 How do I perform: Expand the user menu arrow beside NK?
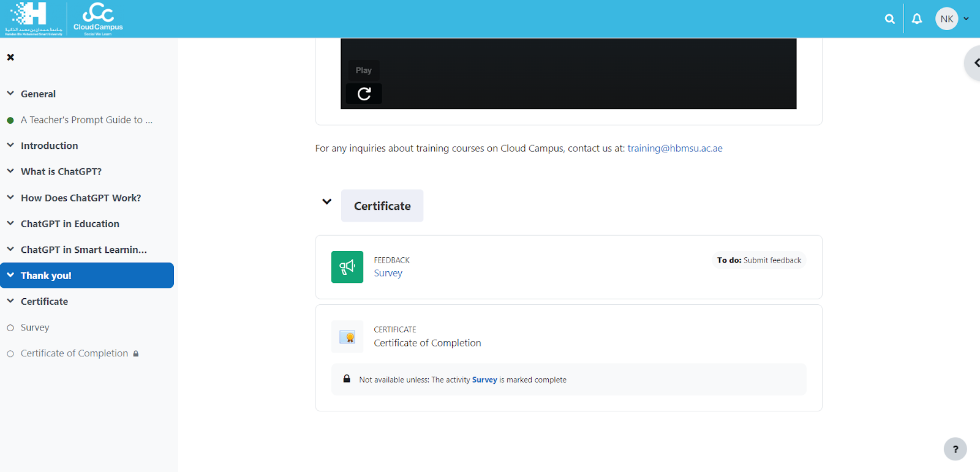pyautogui.click(x=967, y=19)
